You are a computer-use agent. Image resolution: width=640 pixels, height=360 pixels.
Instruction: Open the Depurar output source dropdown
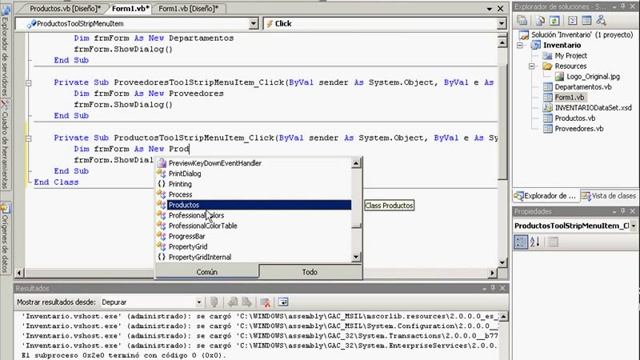[x=198, y=302]
